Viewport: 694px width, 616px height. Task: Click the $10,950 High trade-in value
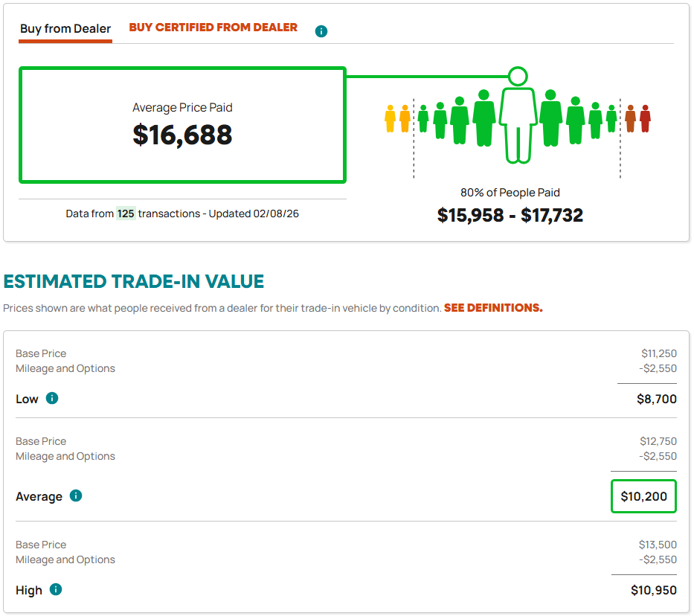pyautogui.click(x=654, y=590)
